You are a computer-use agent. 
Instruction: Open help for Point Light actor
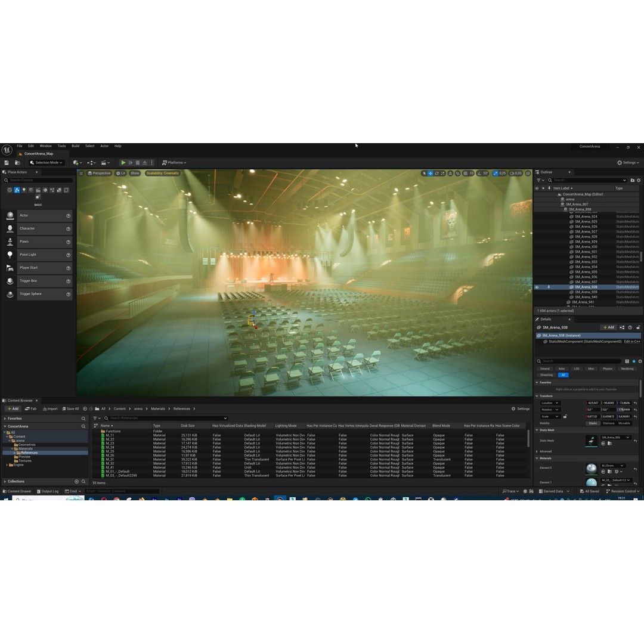68,255
